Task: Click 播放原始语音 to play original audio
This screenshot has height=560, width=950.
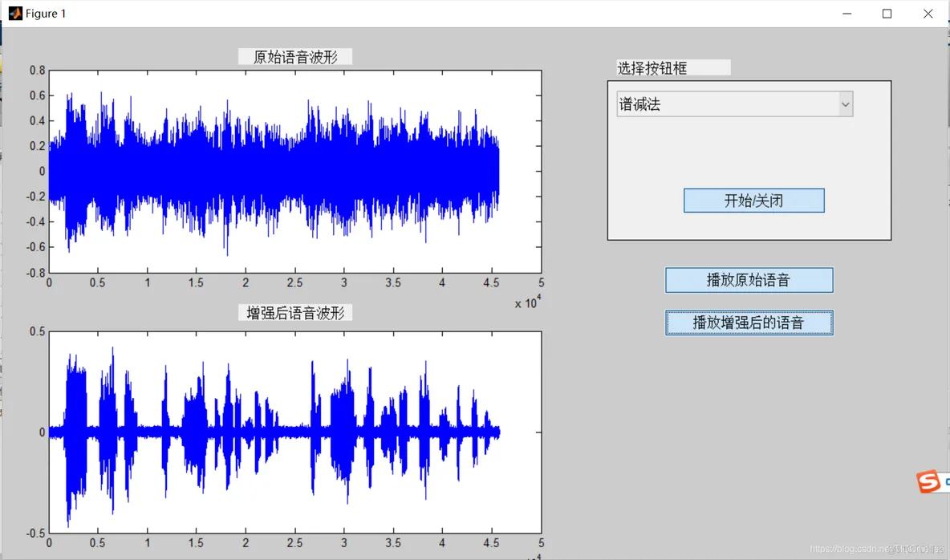Action: [x=749, y=280]
